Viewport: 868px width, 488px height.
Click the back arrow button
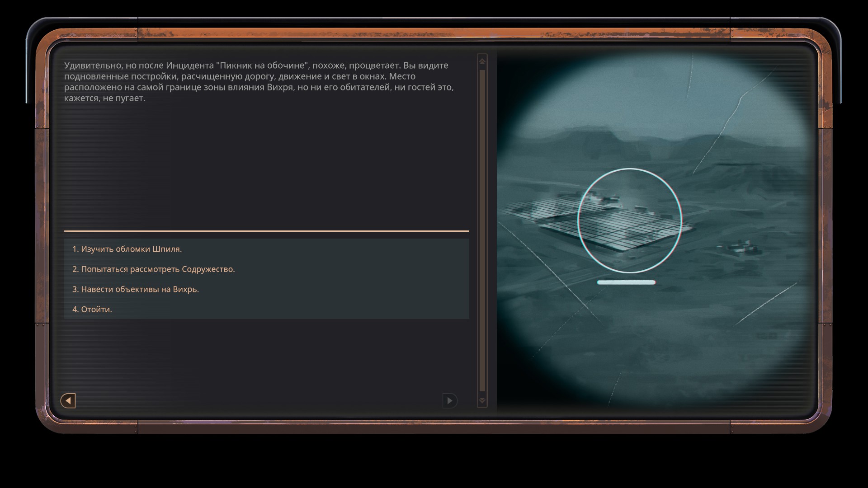68,400
